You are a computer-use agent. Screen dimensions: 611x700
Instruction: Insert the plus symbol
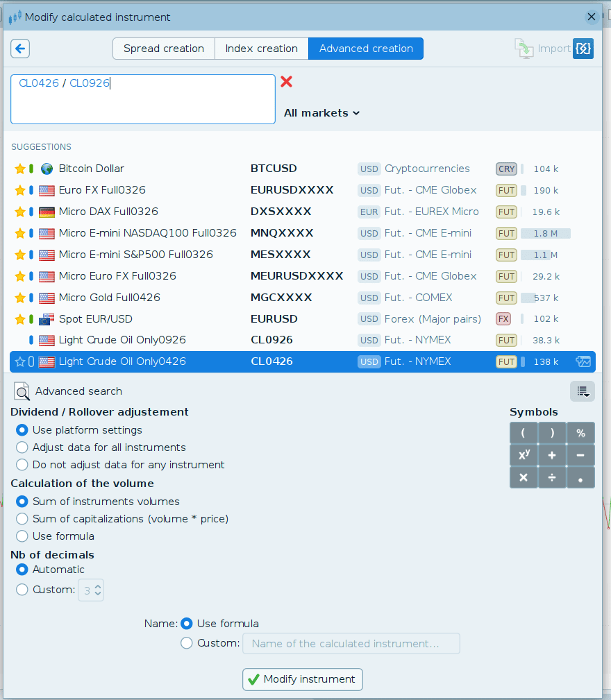(x=552, y=455)
